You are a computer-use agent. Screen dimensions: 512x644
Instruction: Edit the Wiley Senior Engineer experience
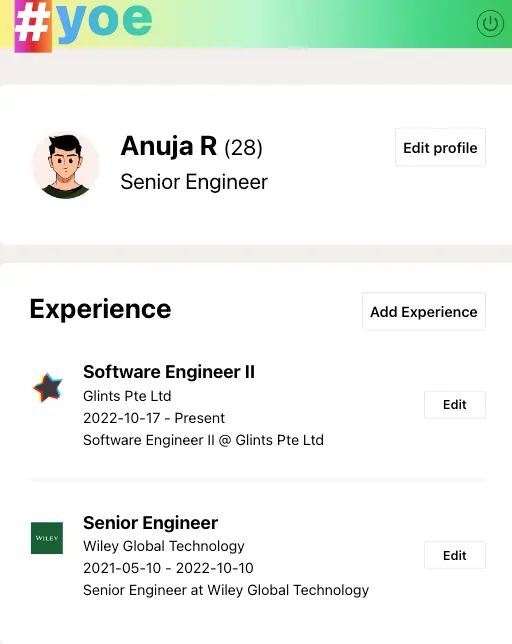click(x=455, y=555)
